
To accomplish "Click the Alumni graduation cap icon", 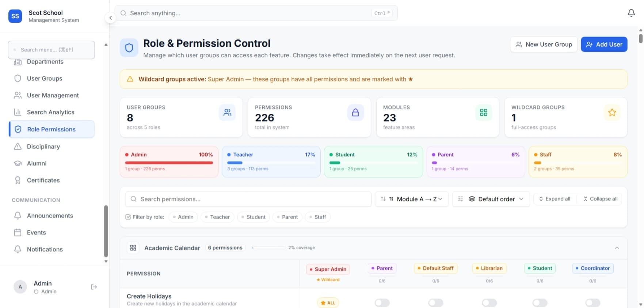I will coord(18,163).
